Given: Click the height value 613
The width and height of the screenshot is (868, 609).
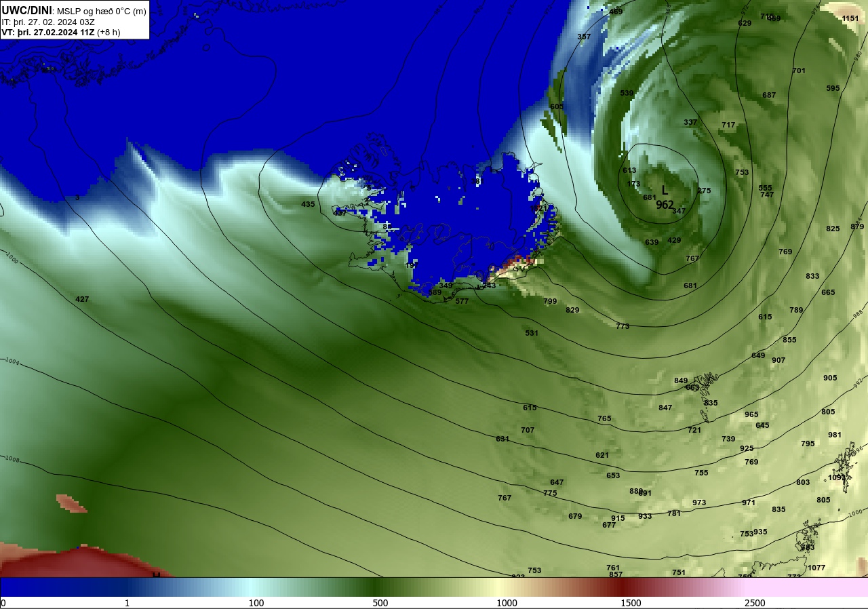Looking at the screenshot, I should (x=629, y=170).
